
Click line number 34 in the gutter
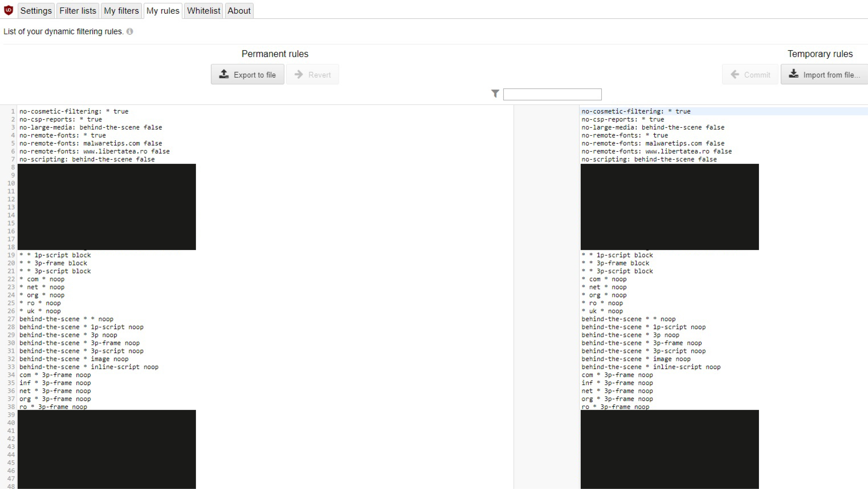tap(11, 375)
